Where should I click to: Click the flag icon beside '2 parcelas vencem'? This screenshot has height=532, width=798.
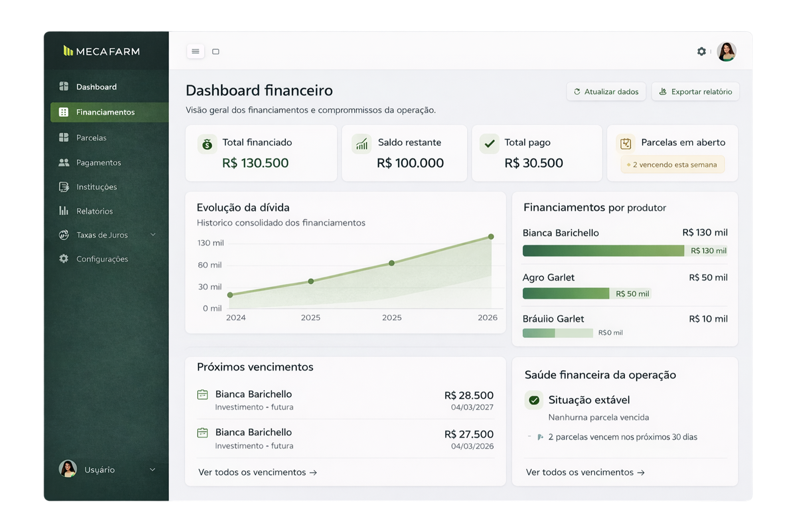(x=540, y=437)
